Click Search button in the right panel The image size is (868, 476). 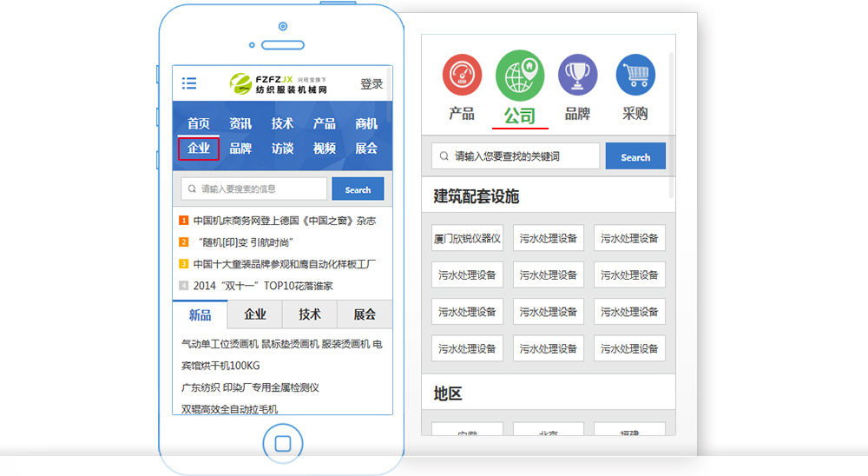[x=635, y=157]
